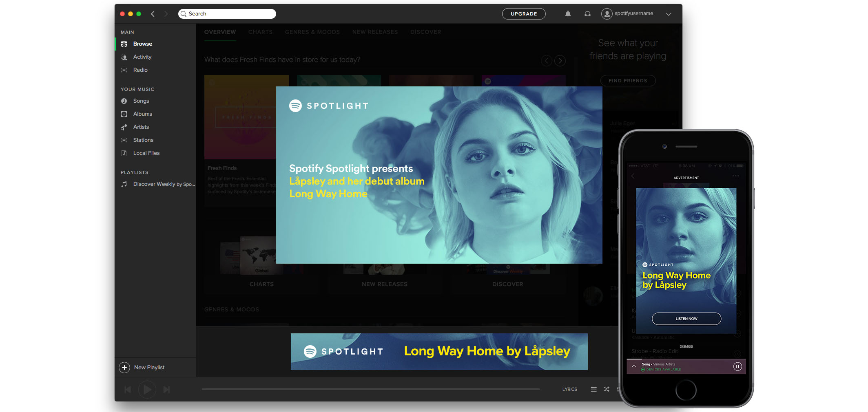The height and width of the screenshot is (412, 868).
Task: Open the inbox tray icon
Action: pyautogui.click(x=587, y=14)
